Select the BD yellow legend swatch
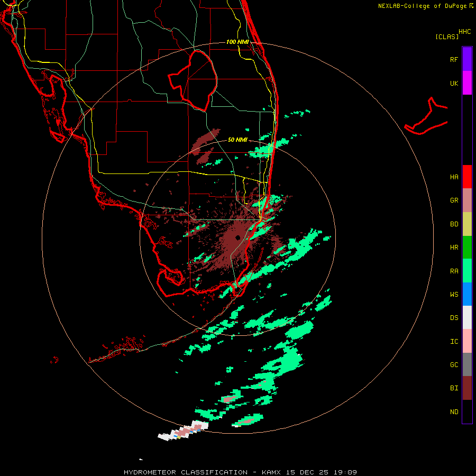The height and width of the screenshot is (476, 476). 467,224
